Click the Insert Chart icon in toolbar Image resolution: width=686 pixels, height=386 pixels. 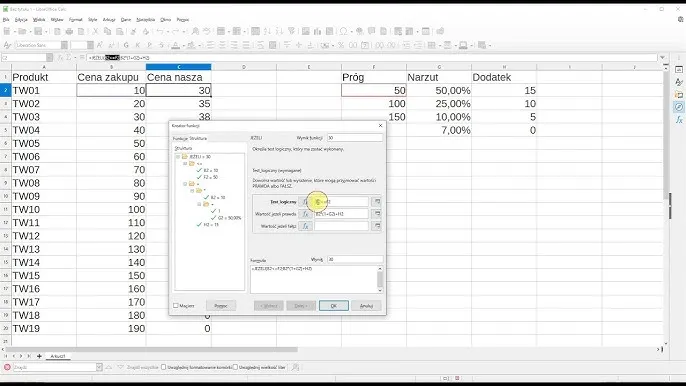[x=318, y=32]
